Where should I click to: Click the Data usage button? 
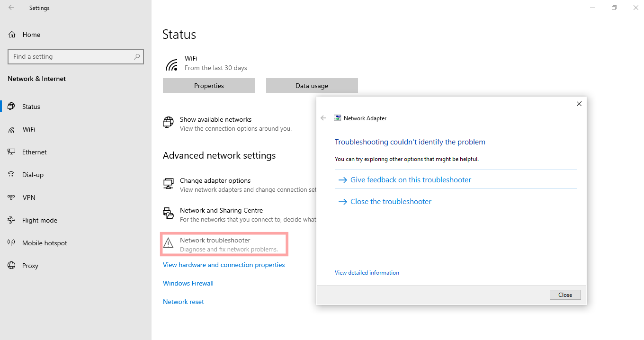pyautogui.click(x=312, y=86)
